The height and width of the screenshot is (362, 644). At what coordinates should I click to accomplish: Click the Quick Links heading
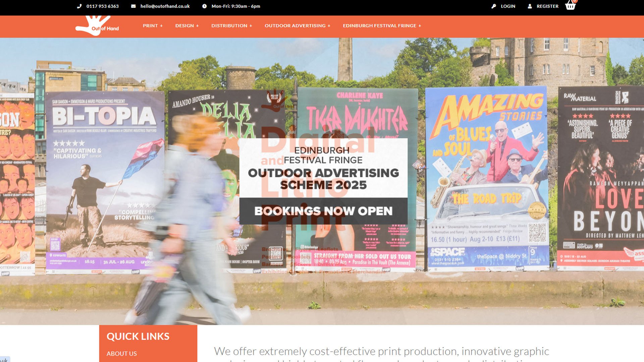pos(138,336)
